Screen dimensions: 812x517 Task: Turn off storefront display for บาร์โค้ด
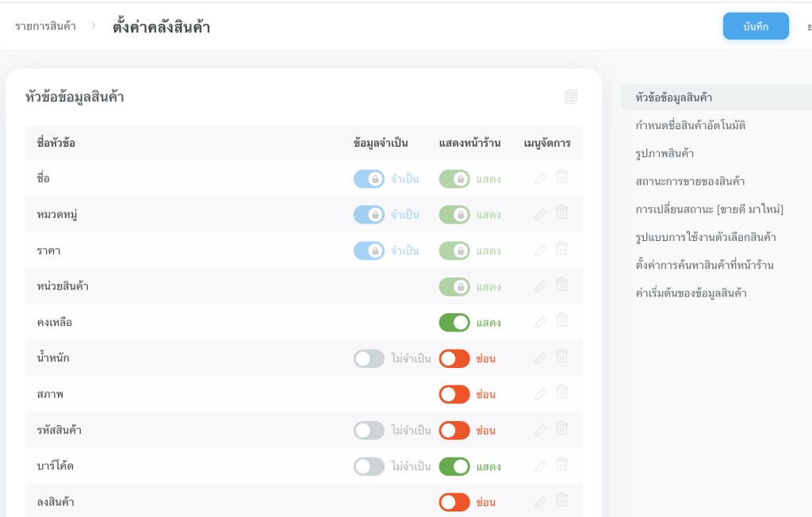click(454, 466)
